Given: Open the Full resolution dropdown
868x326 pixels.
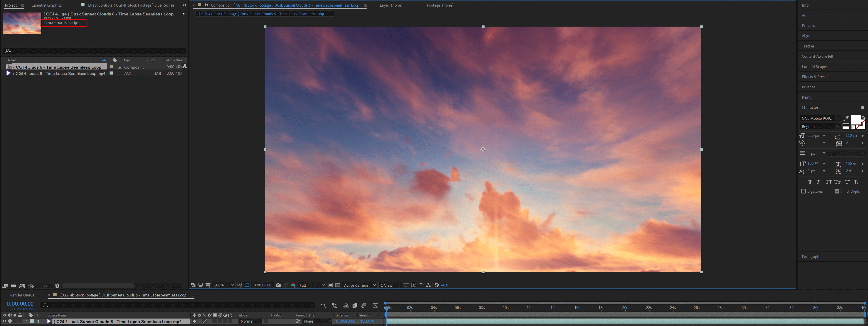Looking at the screenshot, I should 312,285.
